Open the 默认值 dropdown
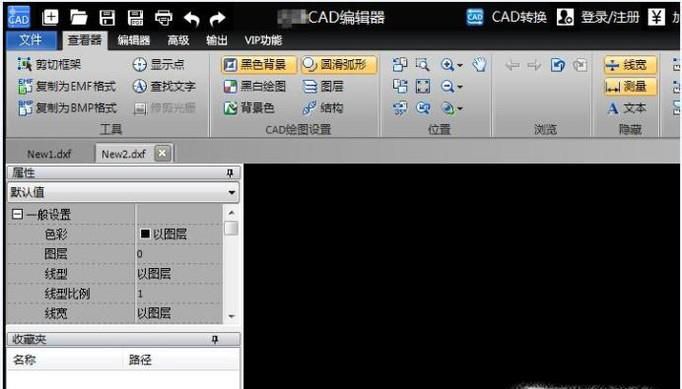 coord(231,192)
